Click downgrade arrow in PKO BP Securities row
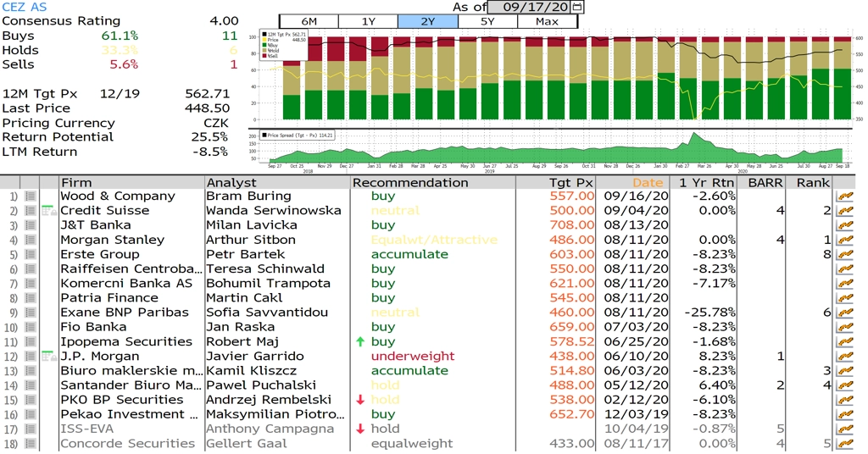This screenshot has width=868, height=454. click(x=360, y=400)
